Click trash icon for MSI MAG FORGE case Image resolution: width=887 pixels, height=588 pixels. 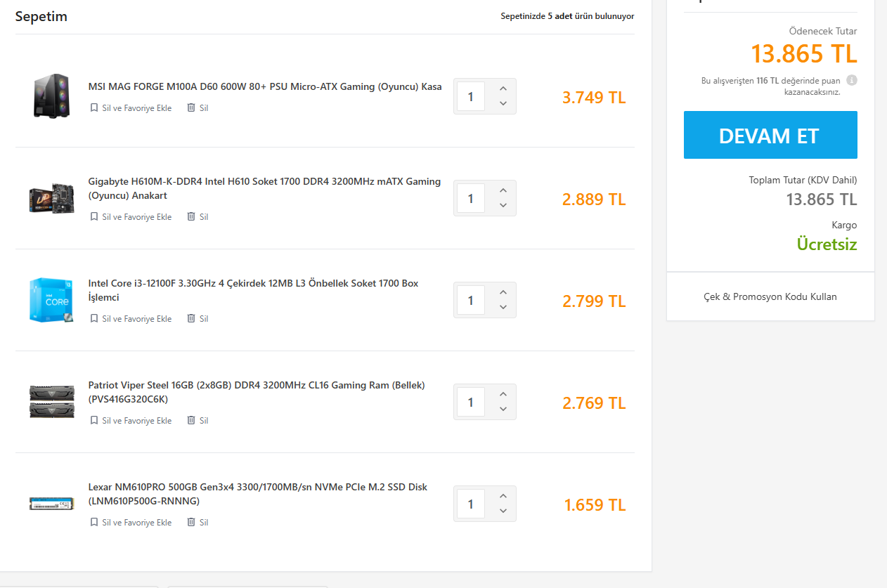pos(191,108)
